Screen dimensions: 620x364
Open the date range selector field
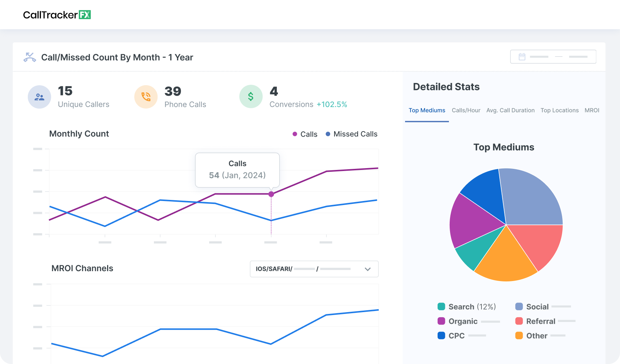click(553, 57)
